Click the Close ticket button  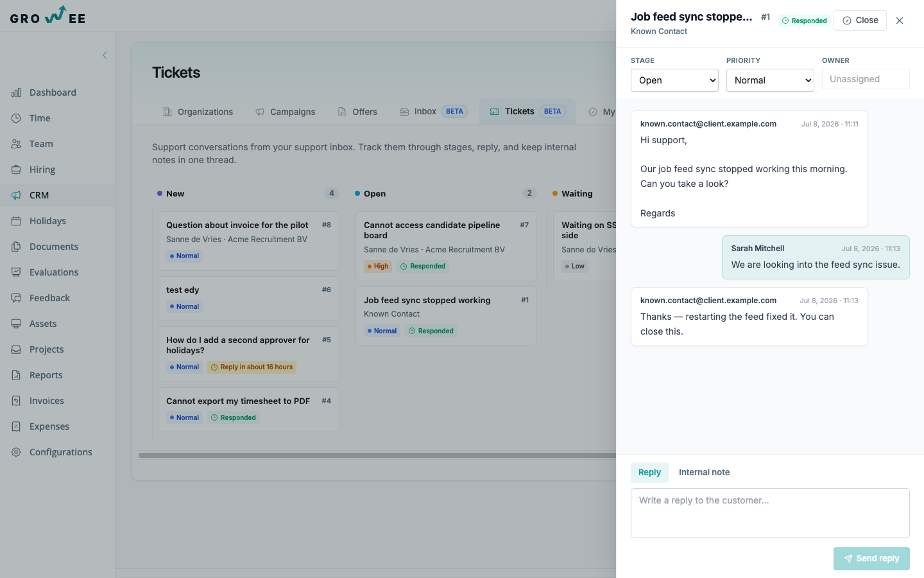(x=860, y=21)
